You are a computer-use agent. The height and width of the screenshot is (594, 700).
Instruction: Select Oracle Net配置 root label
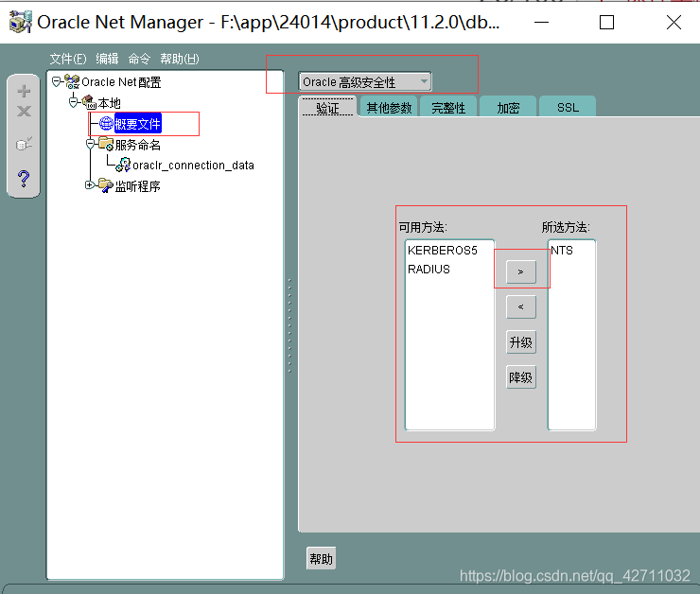(x=121, y=82)
